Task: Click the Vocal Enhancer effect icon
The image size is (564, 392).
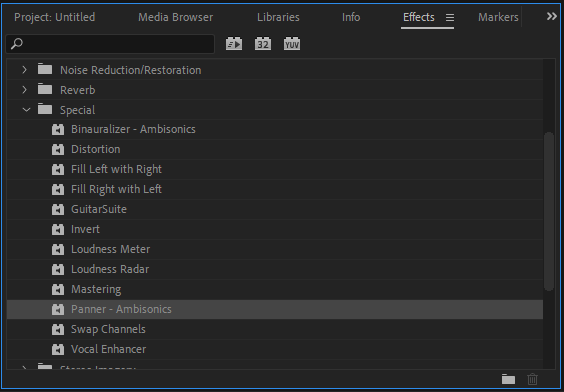Action: click(58, 349)
